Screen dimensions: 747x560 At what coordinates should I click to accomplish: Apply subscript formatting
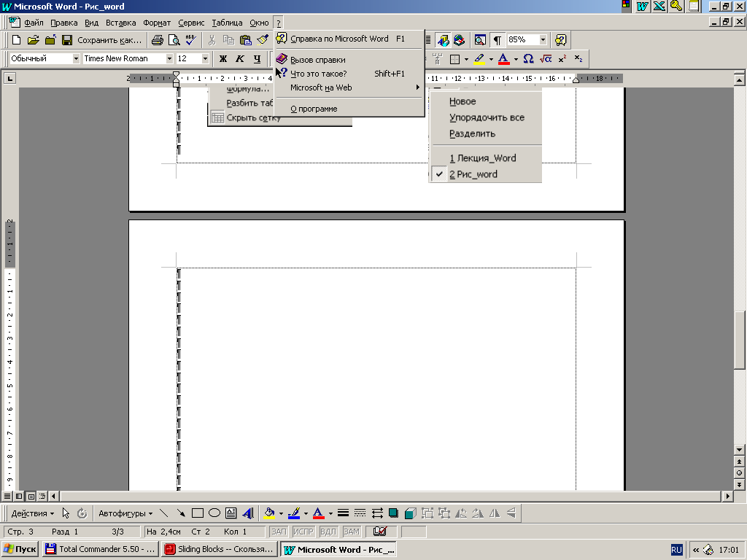click(578, 58)
